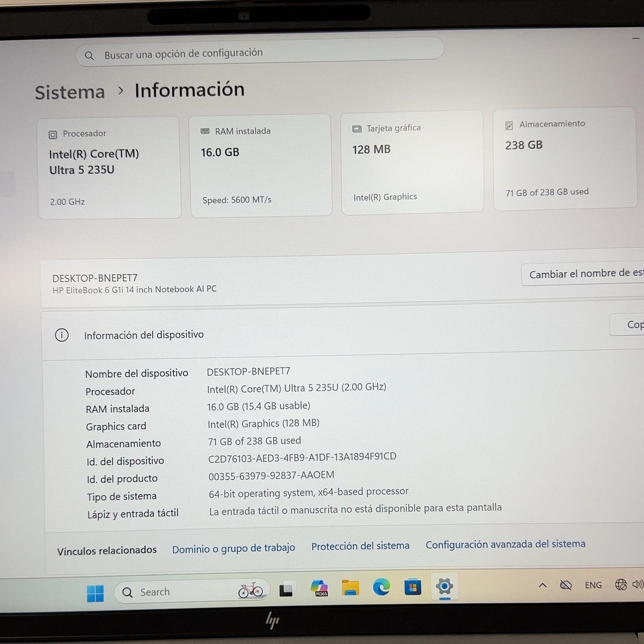Minimize the Settings window
The height and width of the screenshot is (644, 644).
tap(636, 38)
